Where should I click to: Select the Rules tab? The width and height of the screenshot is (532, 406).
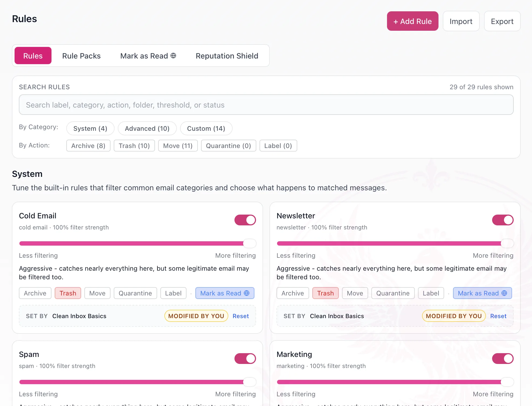[33, 56]
